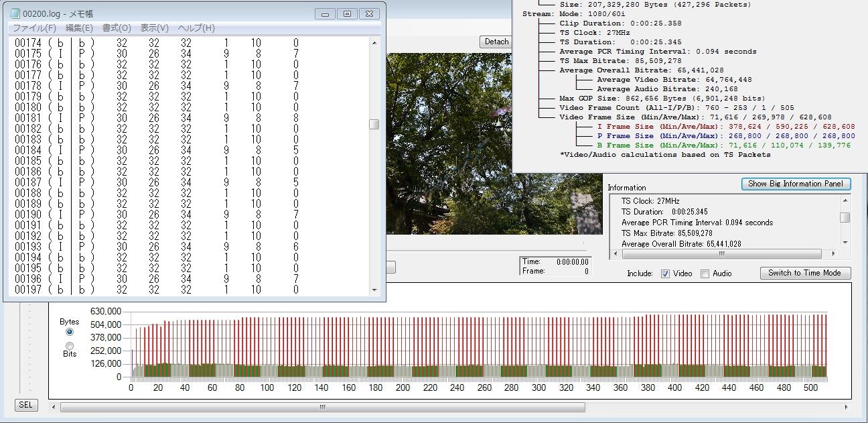Uncheck the Video include checkbox

pyautogui.click(x=665, y=274)
